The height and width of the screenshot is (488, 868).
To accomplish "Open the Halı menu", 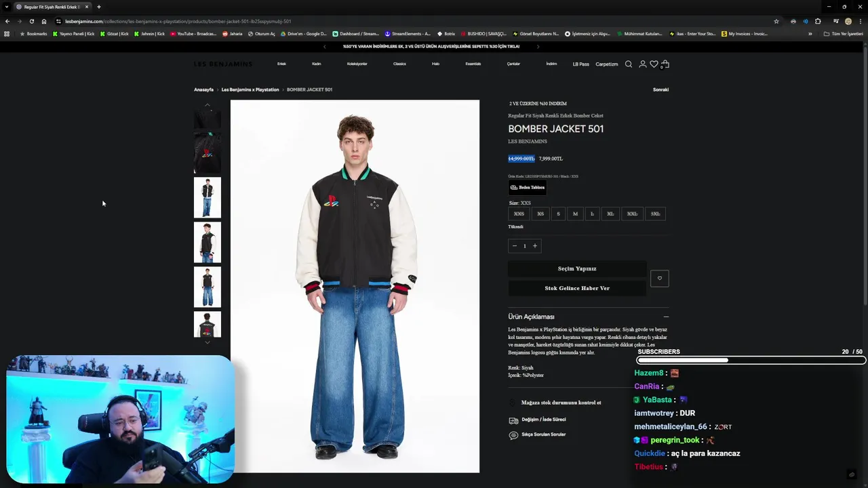I will coord(435,64).
